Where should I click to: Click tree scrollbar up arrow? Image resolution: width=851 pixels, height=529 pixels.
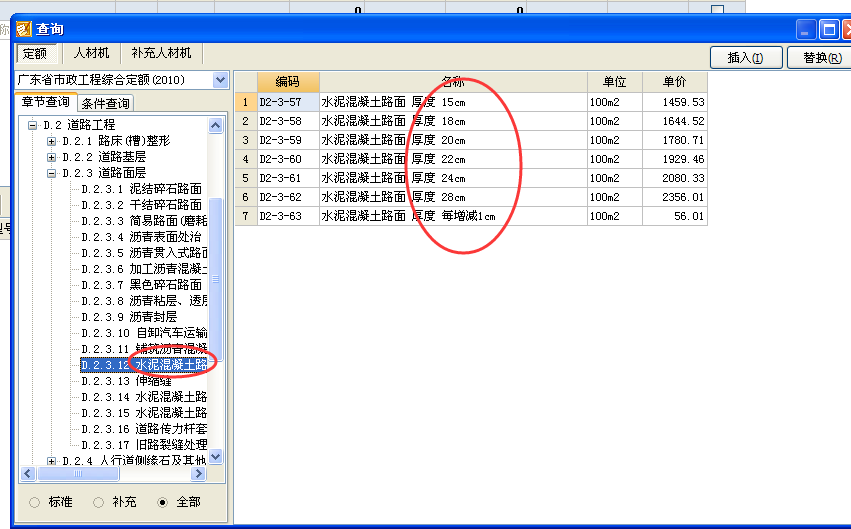[215, 126]
